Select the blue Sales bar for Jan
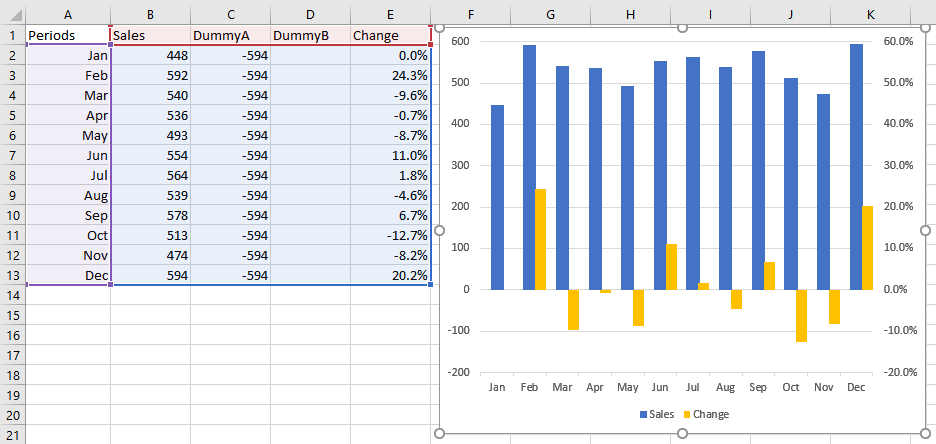The image size is (936, 444). tap(497, 198)
